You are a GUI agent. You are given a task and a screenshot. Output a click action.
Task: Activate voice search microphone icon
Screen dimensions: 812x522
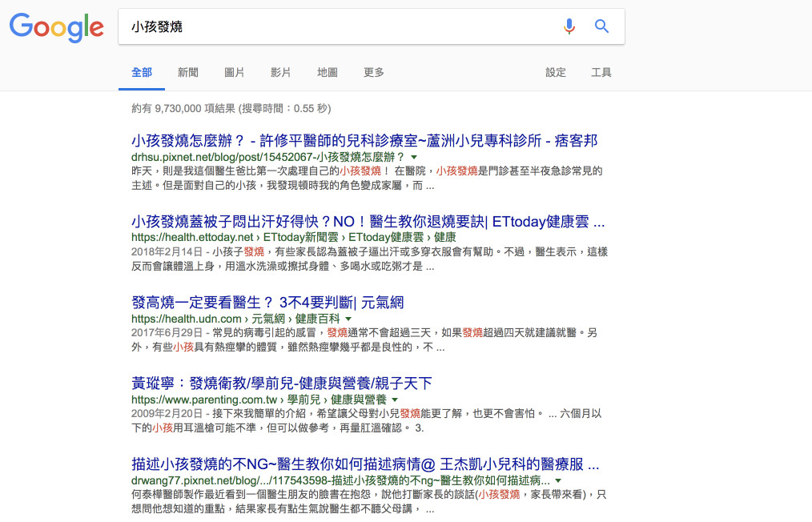click(569, 26)
